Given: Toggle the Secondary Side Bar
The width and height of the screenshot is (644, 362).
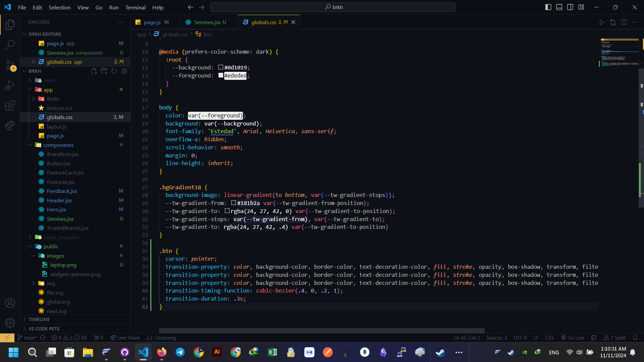Looking at the screenshot, I should 570,7.
